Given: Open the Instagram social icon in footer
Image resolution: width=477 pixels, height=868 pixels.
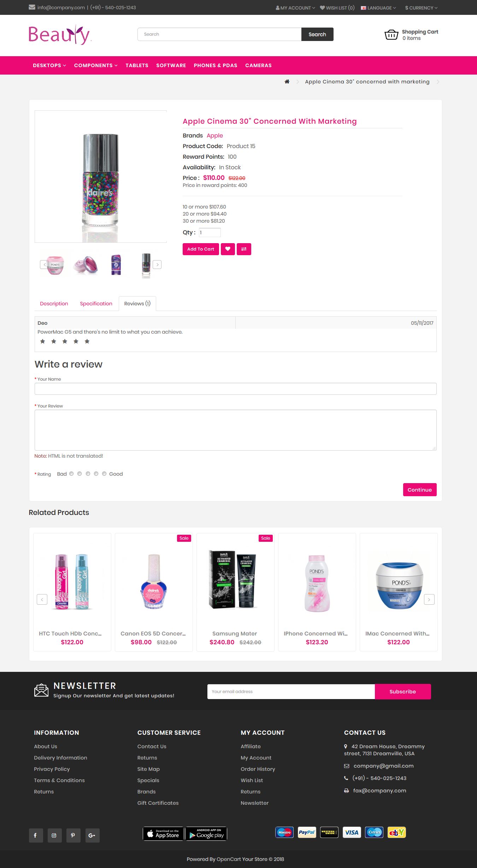Looking at the screenshot, I should click(x=54, y=835).
